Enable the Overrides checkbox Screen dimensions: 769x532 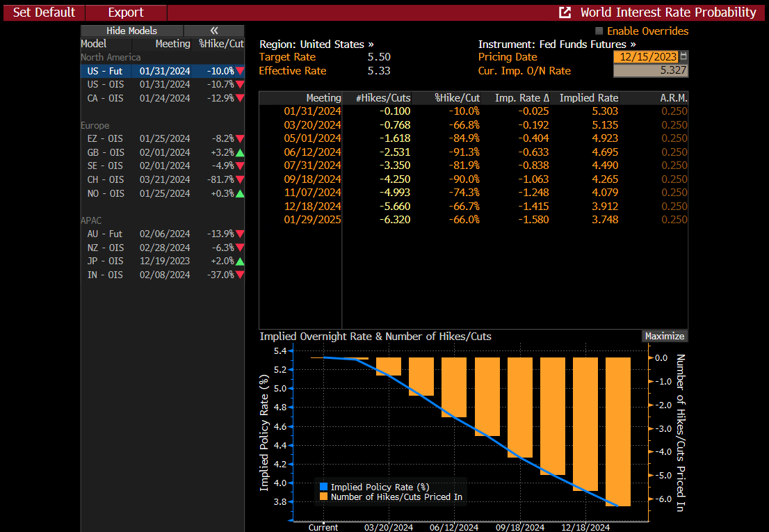pyautogui.click(x=599, y=31)
